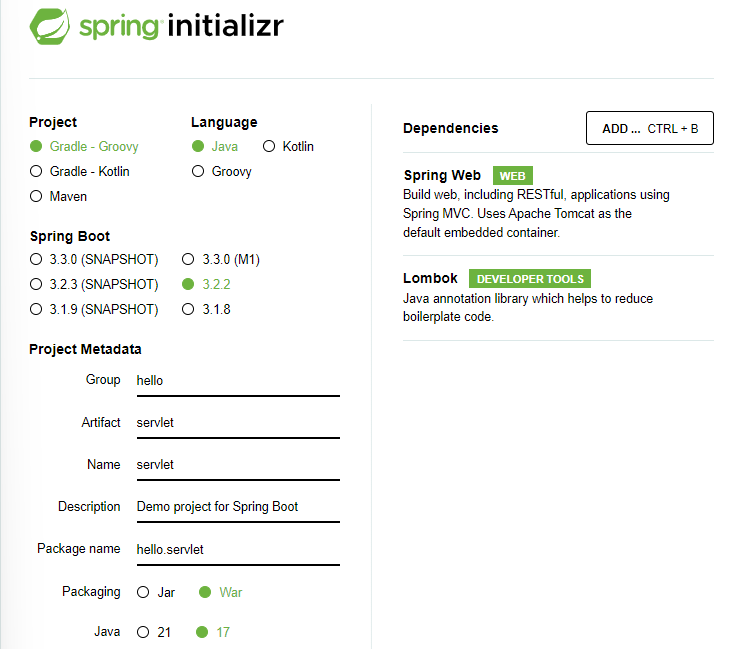Click the Spring Web dependency title
The height and width of the screenshot is (649, 729).
(x=442, y=175)
